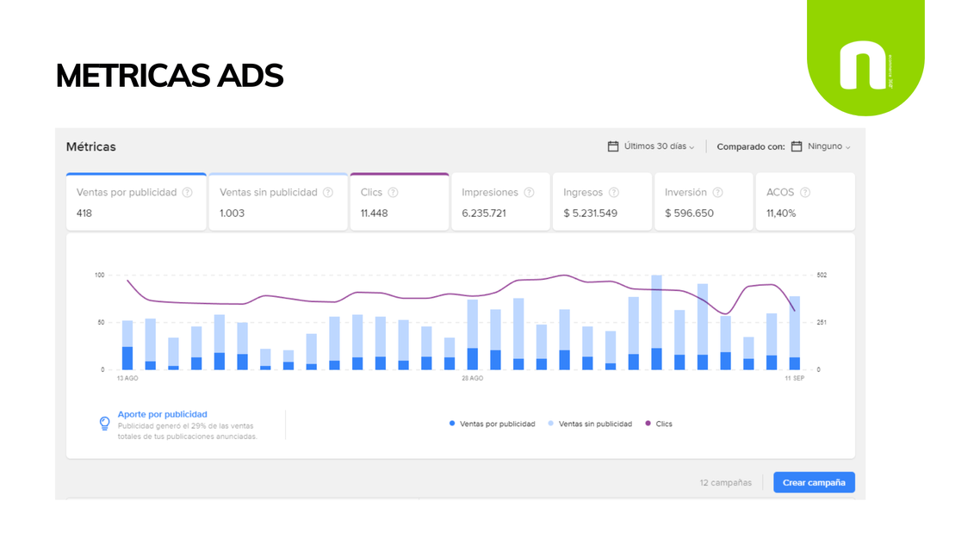Click calendar icon before Últimos 30 días

coord(613,146)
